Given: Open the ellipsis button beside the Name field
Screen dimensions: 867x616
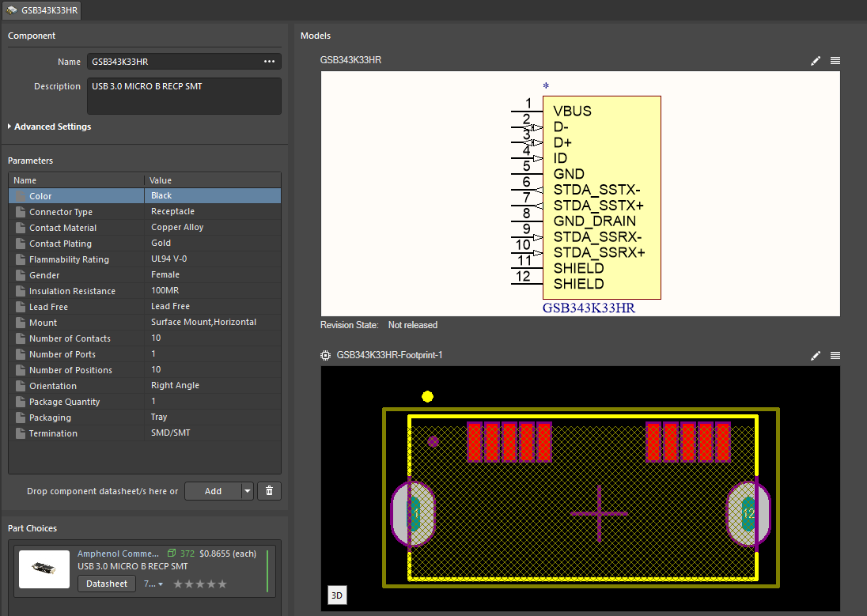Looking at the screenshot, I should (x=270, y=61).
